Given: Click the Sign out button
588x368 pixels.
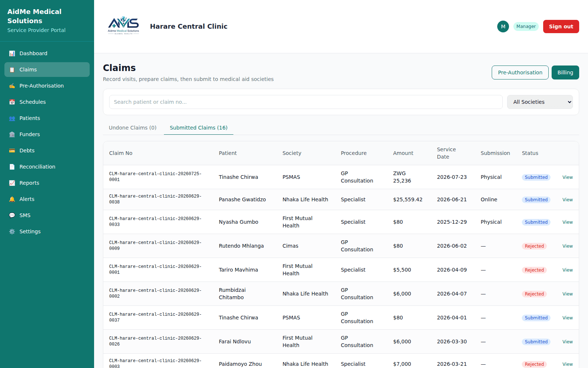Looking at the screenshot, I should click(561, 26).
